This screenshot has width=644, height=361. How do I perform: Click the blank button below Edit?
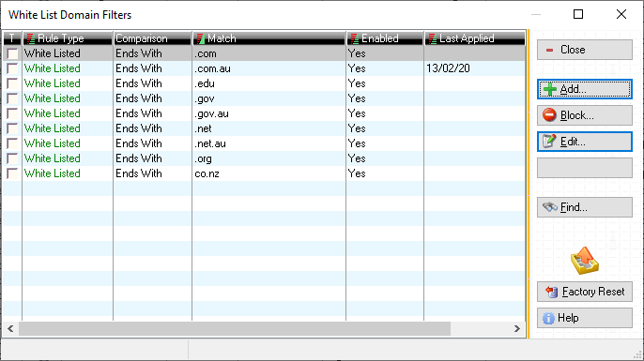[x=585, y=168]
